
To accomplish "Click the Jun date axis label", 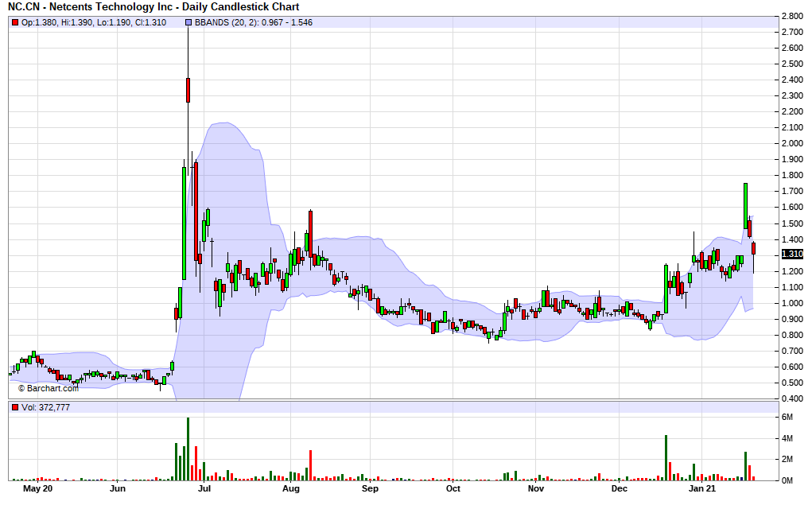I will [118, 488].
